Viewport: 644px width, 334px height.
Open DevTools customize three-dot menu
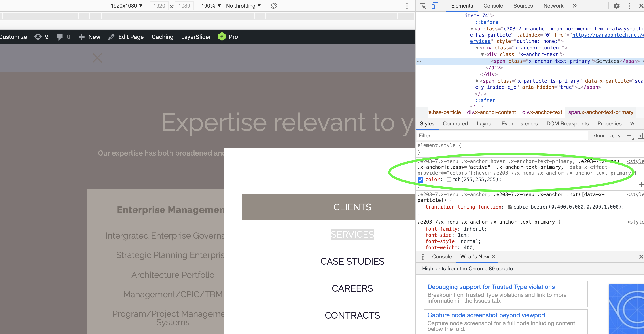click(x=629, y=6)
